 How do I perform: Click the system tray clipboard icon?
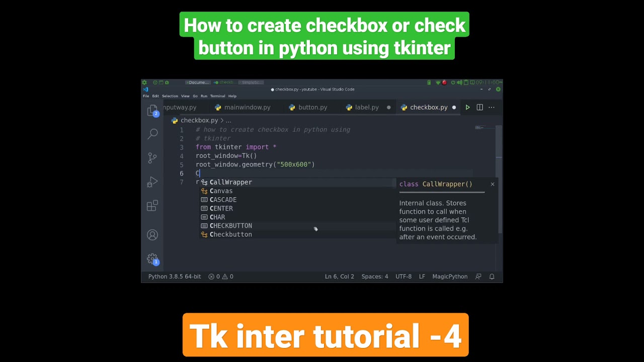466,82
